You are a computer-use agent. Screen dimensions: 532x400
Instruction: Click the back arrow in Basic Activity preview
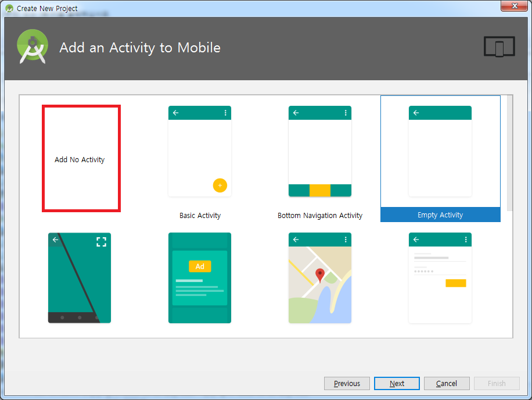[176, 113]
